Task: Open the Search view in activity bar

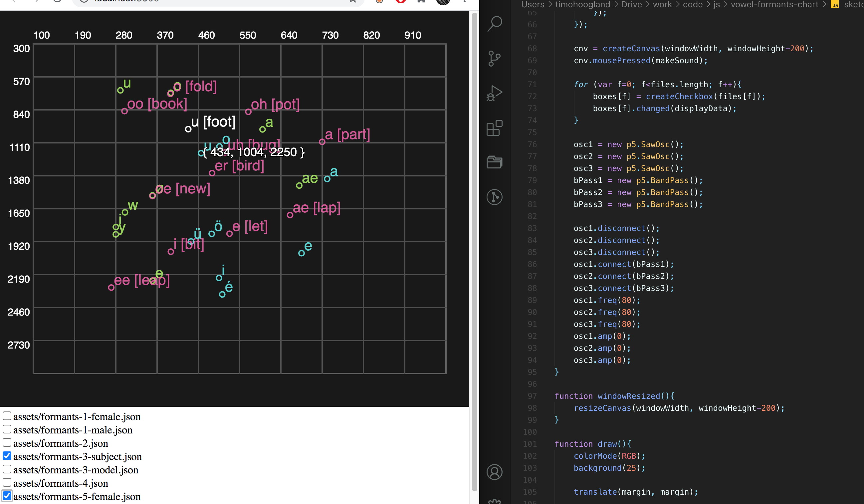Action: point(494,24)
